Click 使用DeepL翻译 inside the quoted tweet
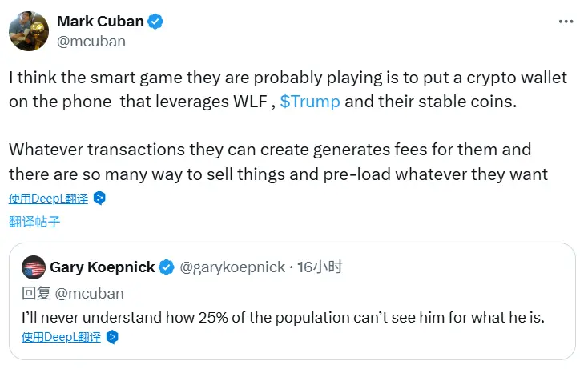This screenshot has height=369, width=588. 62,337
